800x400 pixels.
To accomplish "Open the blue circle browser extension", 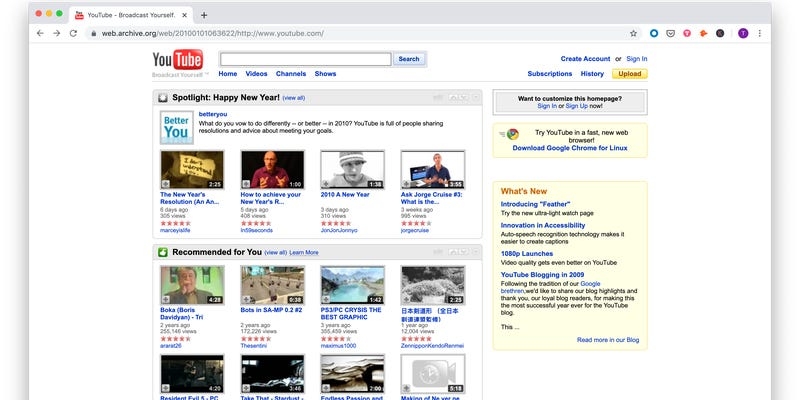I will pyautogui.click(x=654, y=33).
